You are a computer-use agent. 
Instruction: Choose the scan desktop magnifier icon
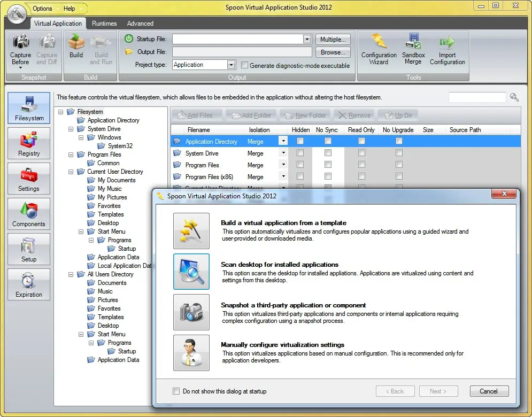tap(191, 272)
